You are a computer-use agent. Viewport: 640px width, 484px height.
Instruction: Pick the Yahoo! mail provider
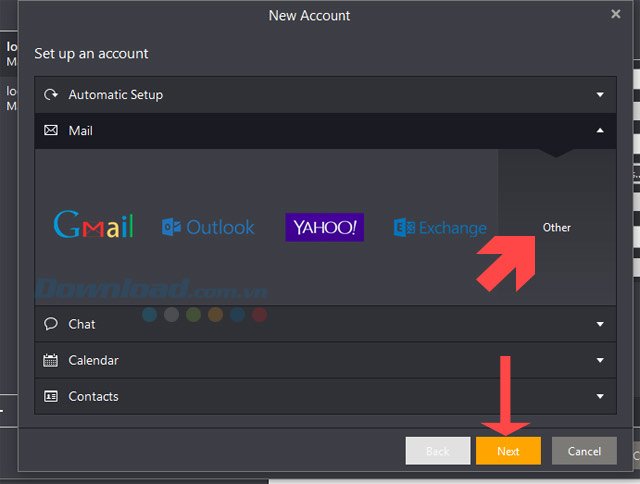coord(324,227)
